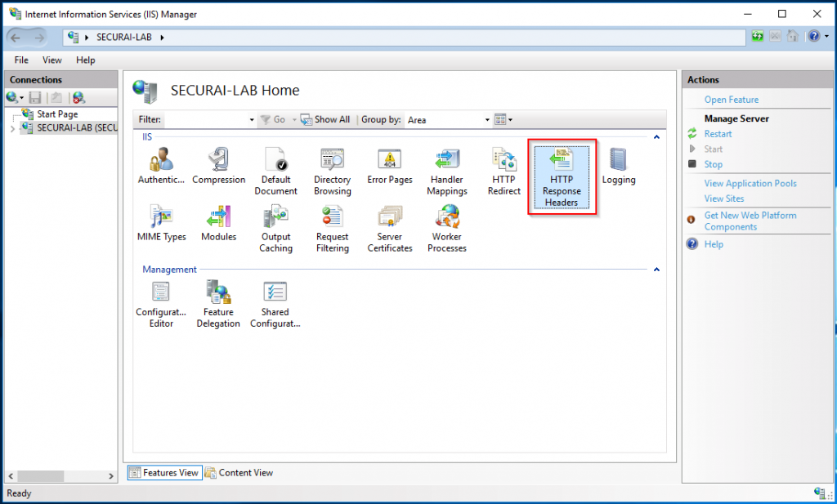Switch to Features View tab
This screenshot has height=504, width=837.
[164, 472]
